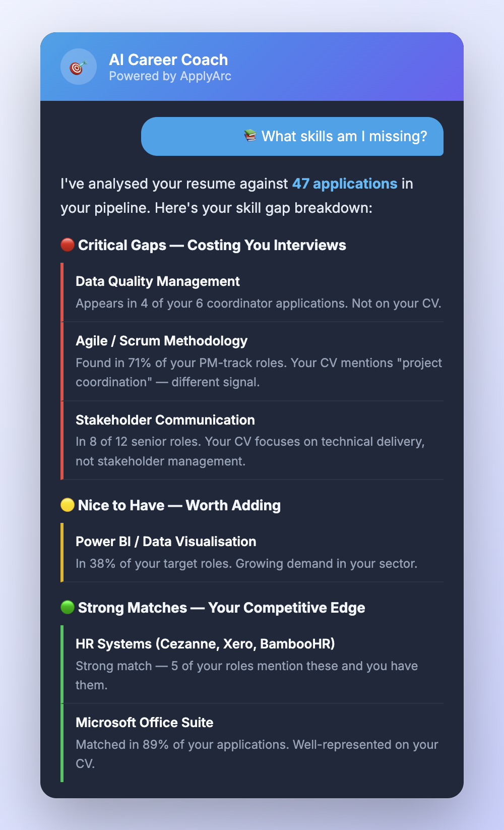Click the yellow bar beside Power BI card
504x830 pixels.
point(61,553)
